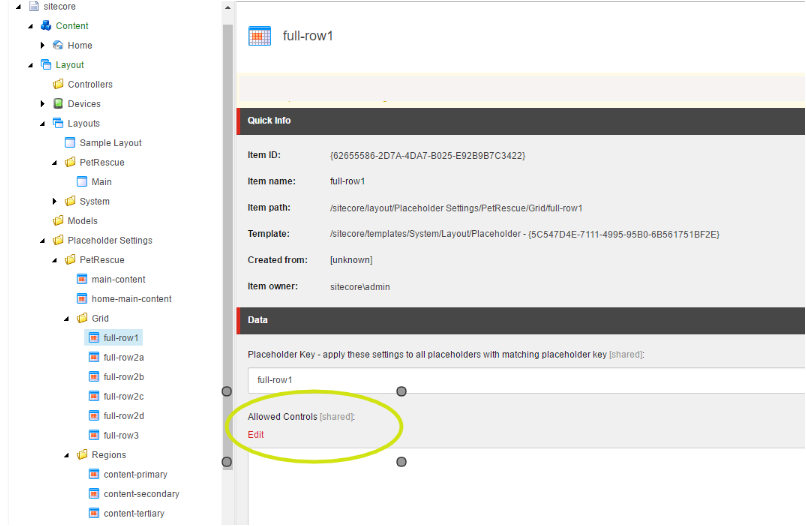
Task: Click the Template path value
Action: pos(524,234)
